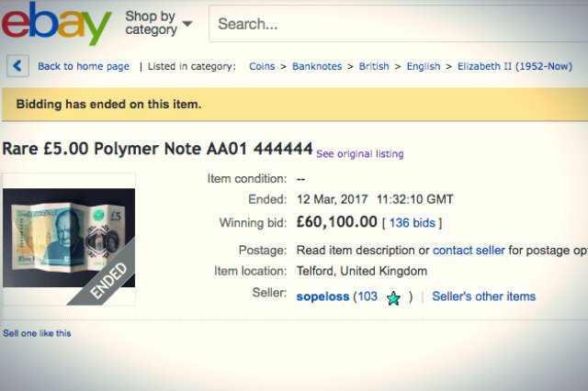This screenshot has width=588, height=391.
Task: Click Sell one like this
Action: point(37,333)
